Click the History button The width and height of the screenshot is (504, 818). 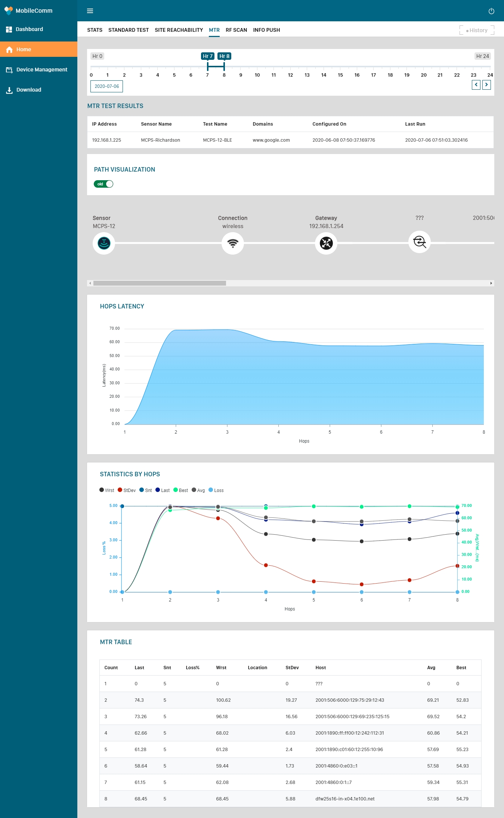(x=477, y=30)
